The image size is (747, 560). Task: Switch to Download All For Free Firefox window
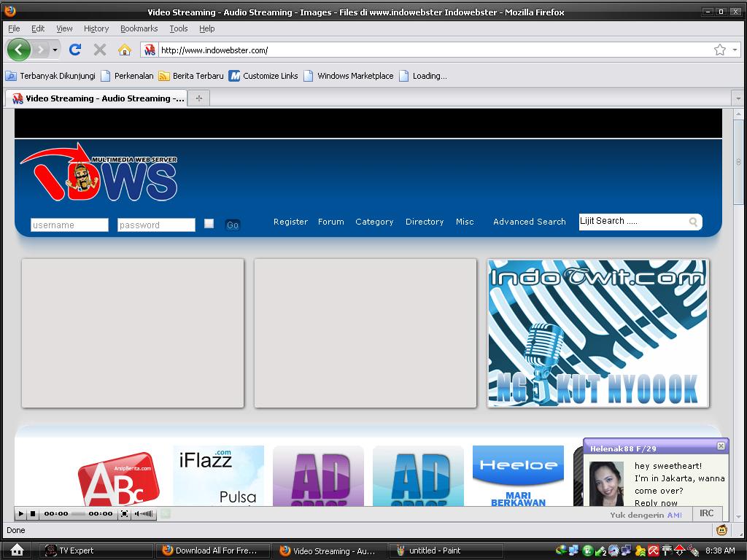pos(214,551)
